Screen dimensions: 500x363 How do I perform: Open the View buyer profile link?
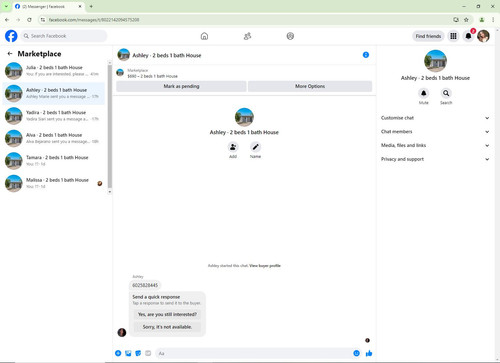tap(265, 266)
